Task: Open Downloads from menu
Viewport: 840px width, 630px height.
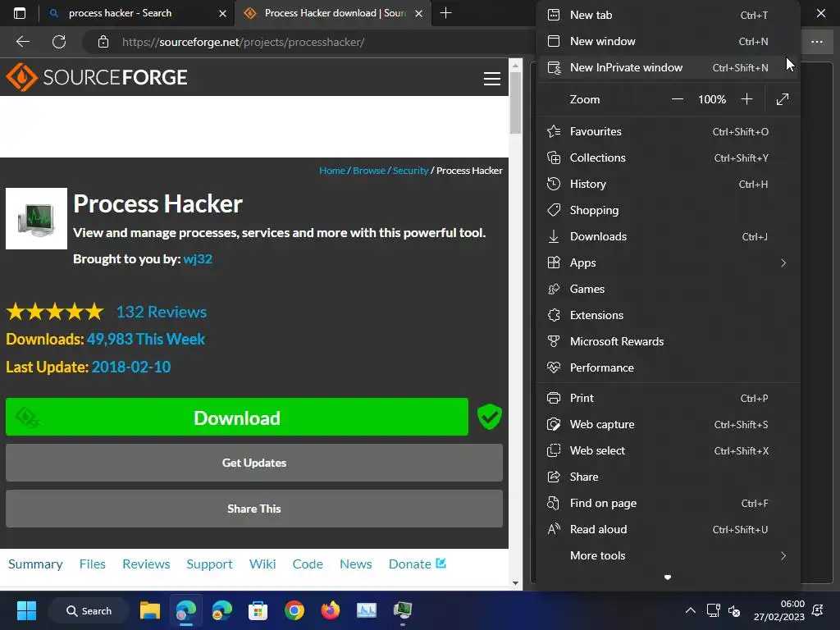Action: click(x=668, y=236)
